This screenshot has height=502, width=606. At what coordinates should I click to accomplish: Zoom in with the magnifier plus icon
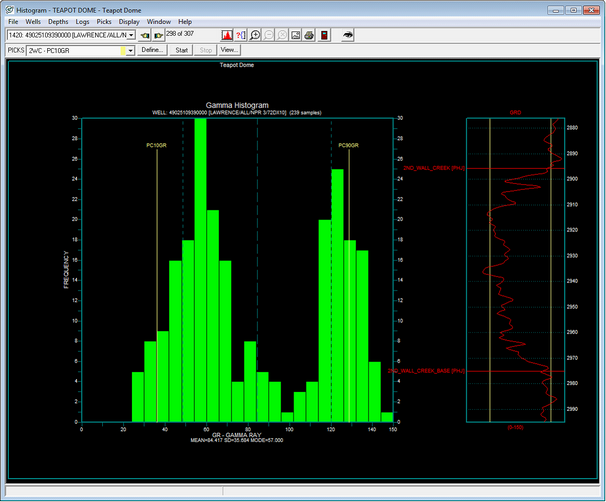[256, 35]
